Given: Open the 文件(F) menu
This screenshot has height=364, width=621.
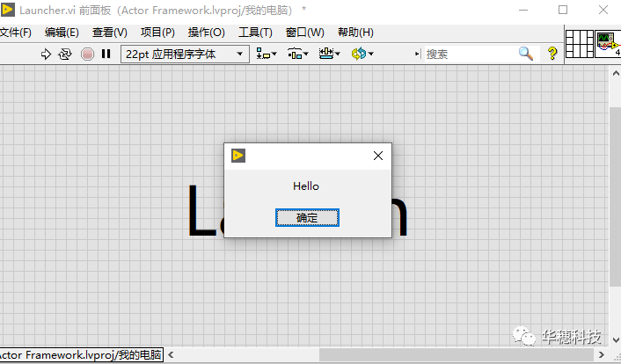Looking at the screenshot, I should [16, 33].
